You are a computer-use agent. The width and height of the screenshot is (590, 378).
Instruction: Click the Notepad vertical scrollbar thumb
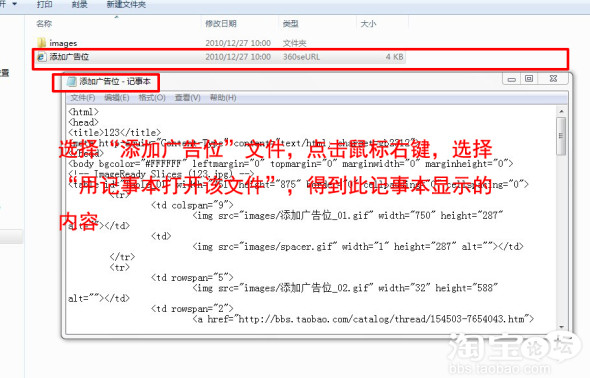(561, 136)
